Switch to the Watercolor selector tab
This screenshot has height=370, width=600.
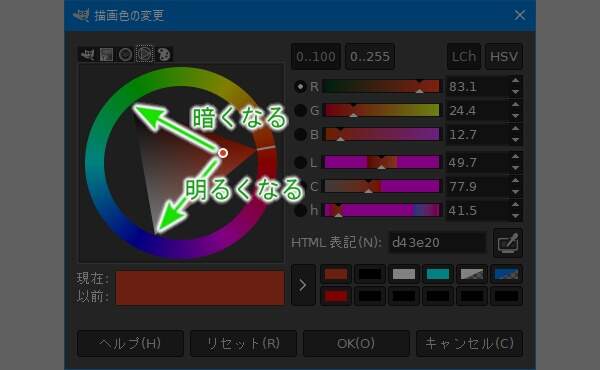125,54
